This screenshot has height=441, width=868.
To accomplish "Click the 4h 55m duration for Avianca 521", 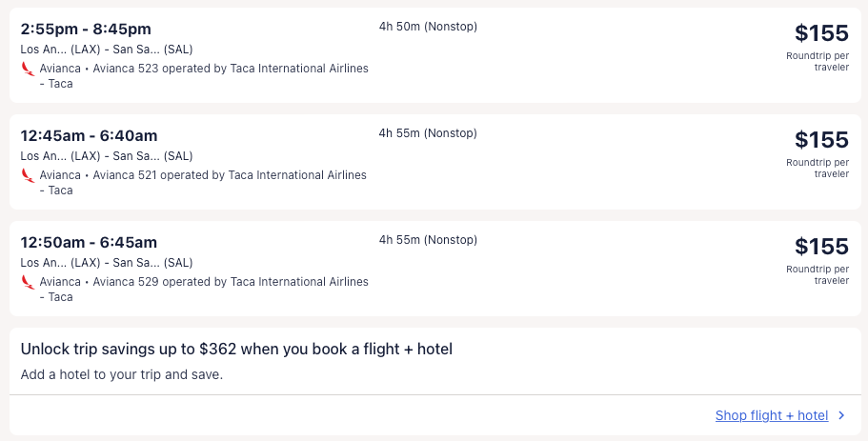I will [x=428, y=133].
